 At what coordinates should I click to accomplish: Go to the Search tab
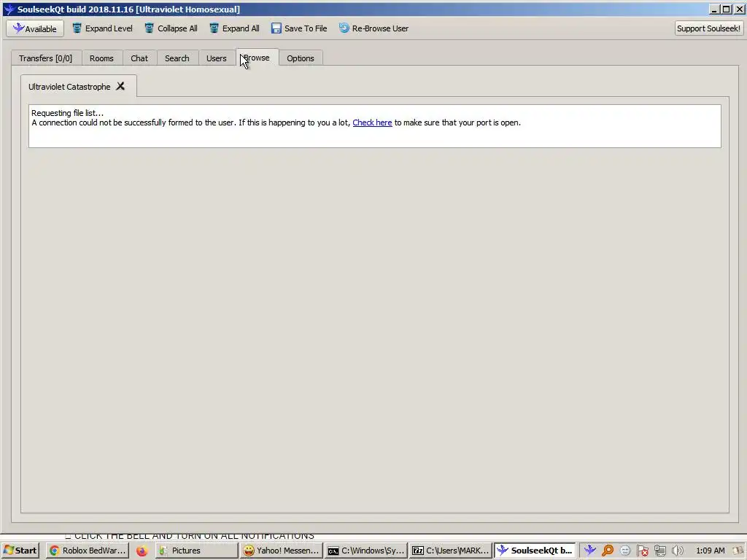pyautogui.click(x=177, y=58)
